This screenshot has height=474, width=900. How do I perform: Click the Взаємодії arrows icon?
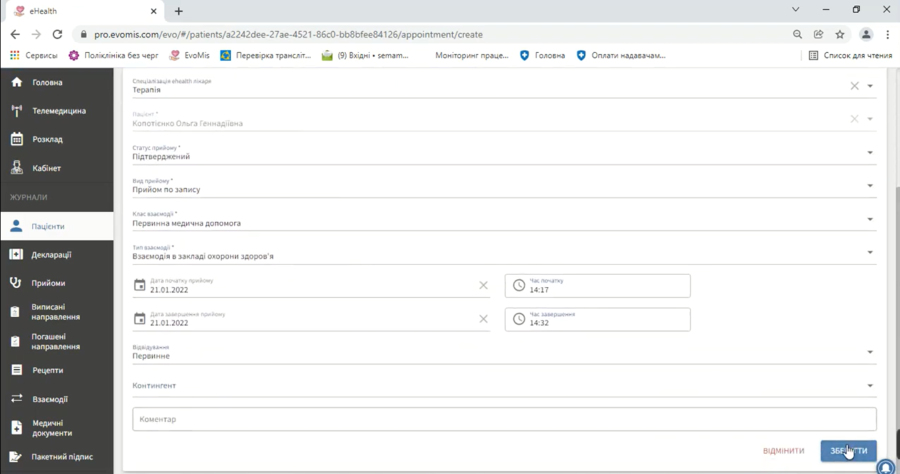pos(16,398)
